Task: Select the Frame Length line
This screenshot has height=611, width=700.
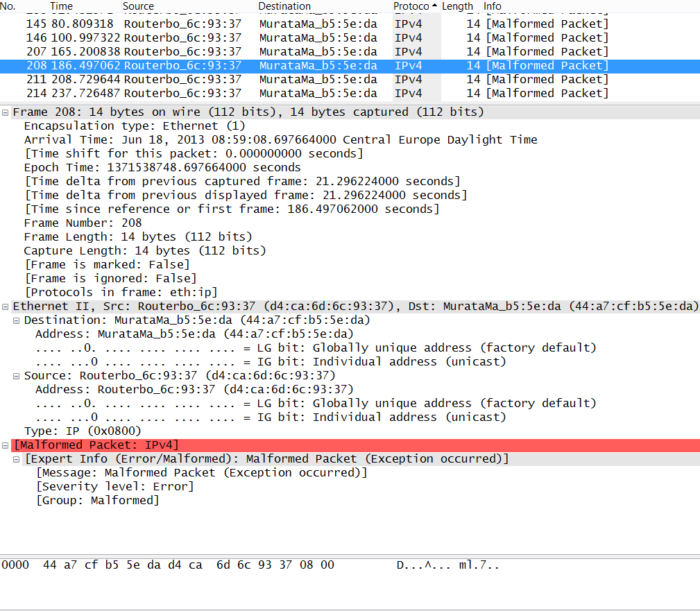Action: [x=138, y=236]
